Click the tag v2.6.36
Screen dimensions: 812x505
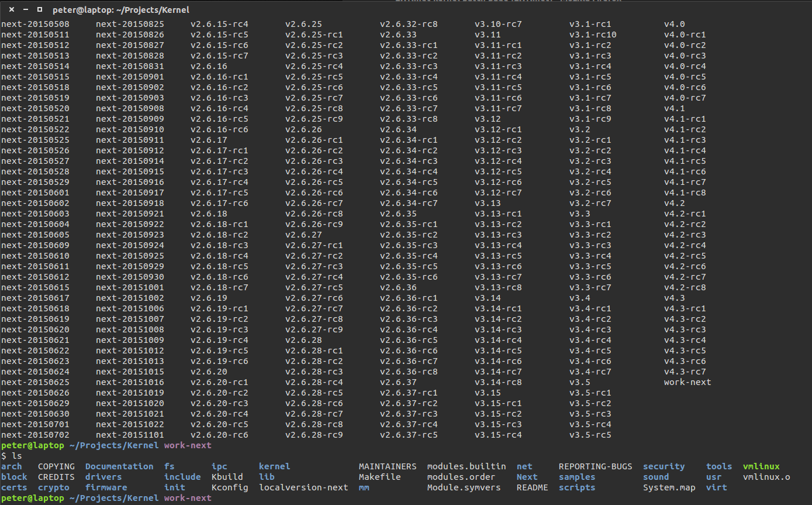(x=398, y=287)
